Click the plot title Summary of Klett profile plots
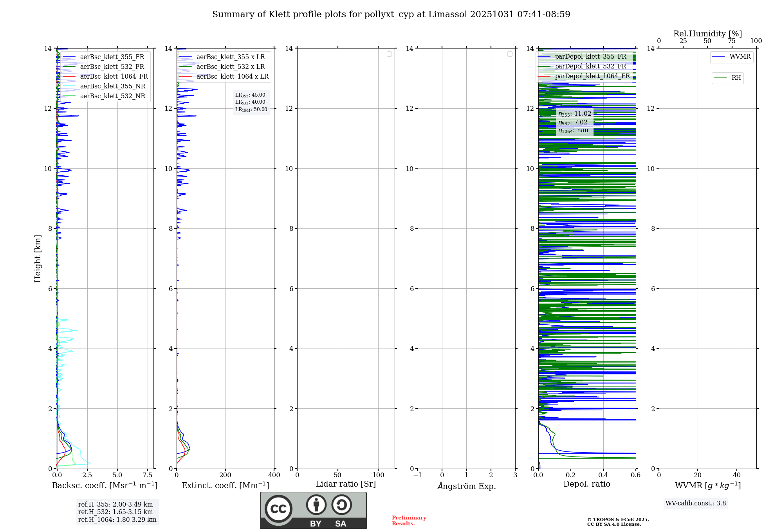Screen dimensions: 783x532 (391, 14)
